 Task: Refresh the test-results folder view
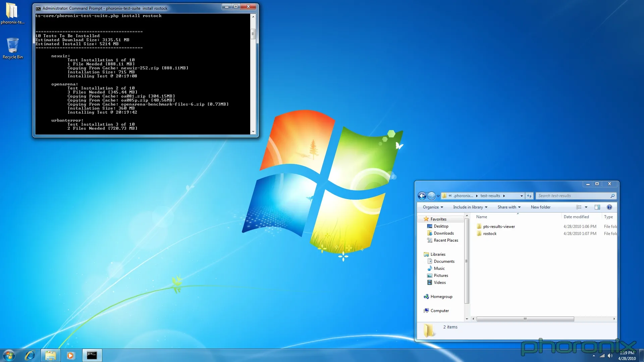click(x=529, y=196)
